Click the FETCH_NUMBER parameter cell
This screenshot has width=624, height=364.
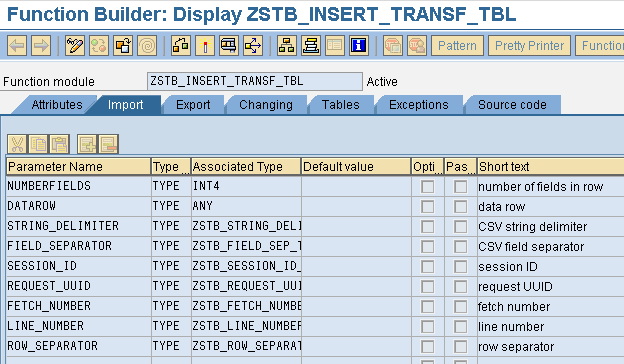point(78,306)
